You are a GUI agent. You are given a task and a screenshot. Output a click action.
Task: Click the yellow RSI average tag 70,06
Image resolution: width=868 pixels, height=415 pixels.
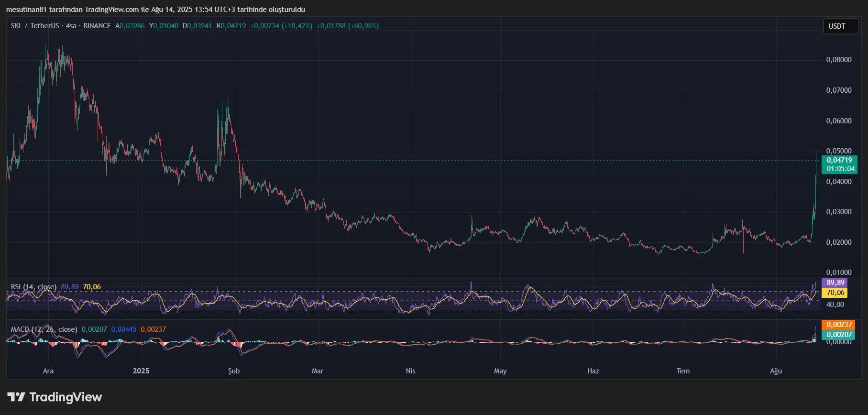tap(834, 293)
